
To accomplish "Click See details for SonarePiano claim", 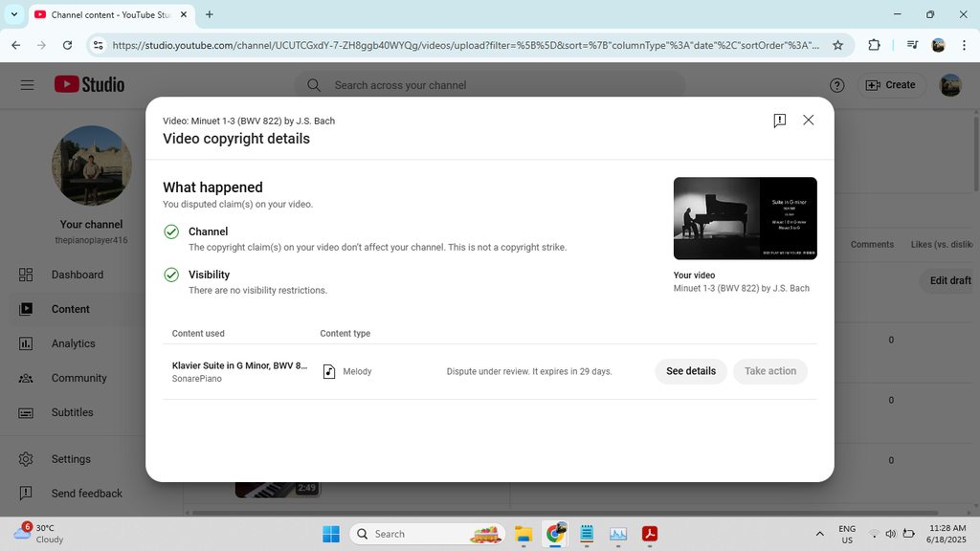I will (x=691, y=371).
